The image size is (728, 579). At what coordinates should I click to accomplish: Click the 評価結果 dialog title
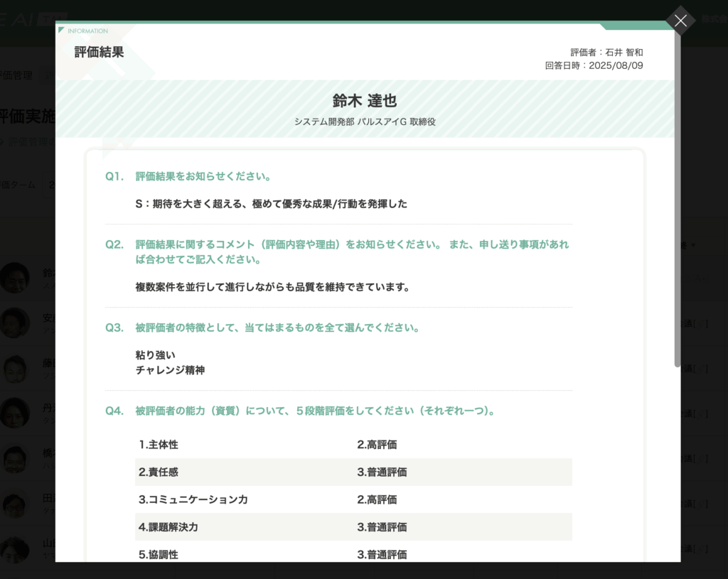(100, 52)
